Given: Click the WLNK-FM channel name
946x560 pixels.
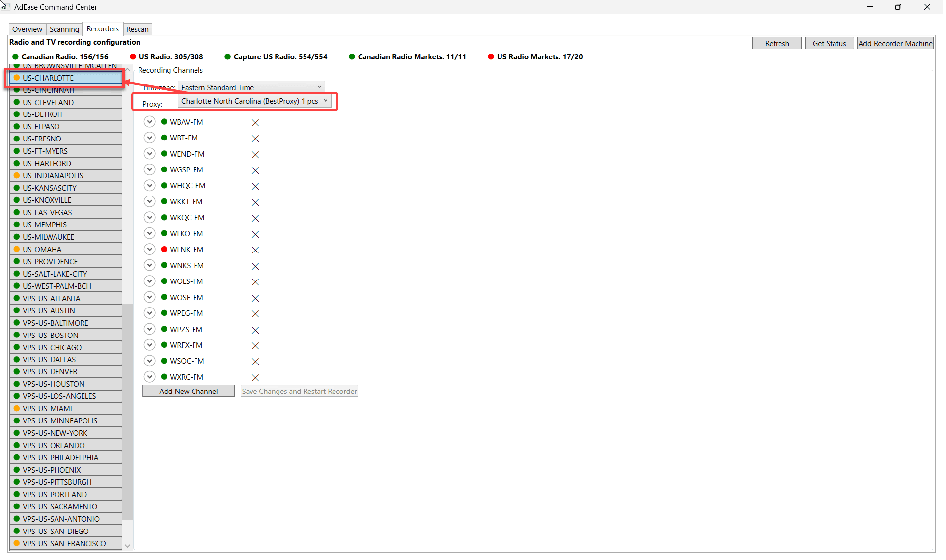Looking at the screenshot, I should pos(187,250).
